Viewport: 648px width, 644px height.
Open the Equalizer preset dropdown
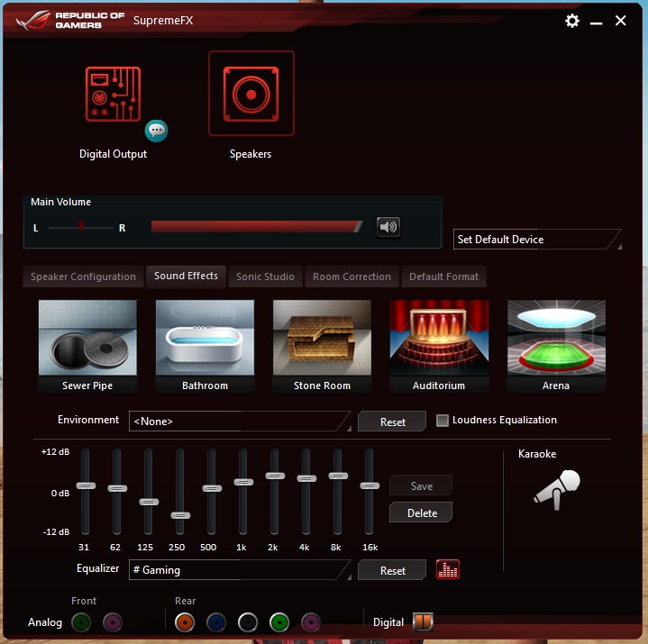click(x=240, y=570)
